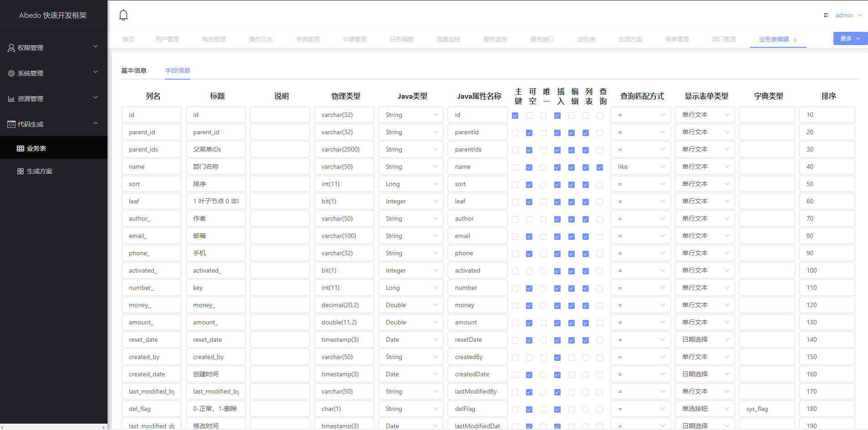Image resolution: width=868 pixels, height=430 pixels.
Task: Click the icon left of admin
Action: 826,15
